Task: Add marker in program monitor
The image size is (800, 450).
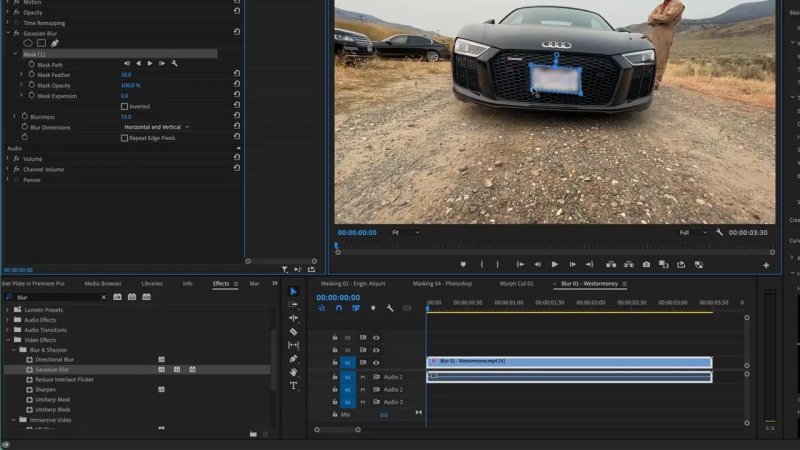Action: pyautogui.click(x=463, y=264)
